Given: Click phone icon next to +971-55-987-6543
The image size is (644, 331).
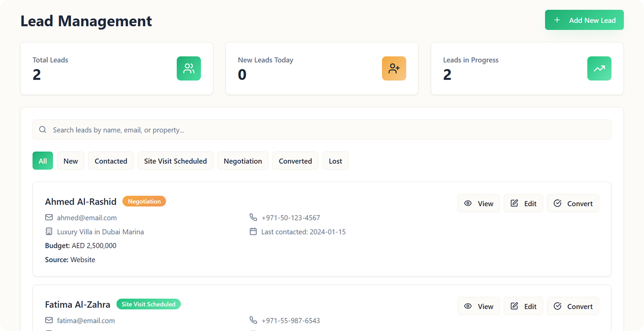Looking at the screenshot, I should (253, 320).
